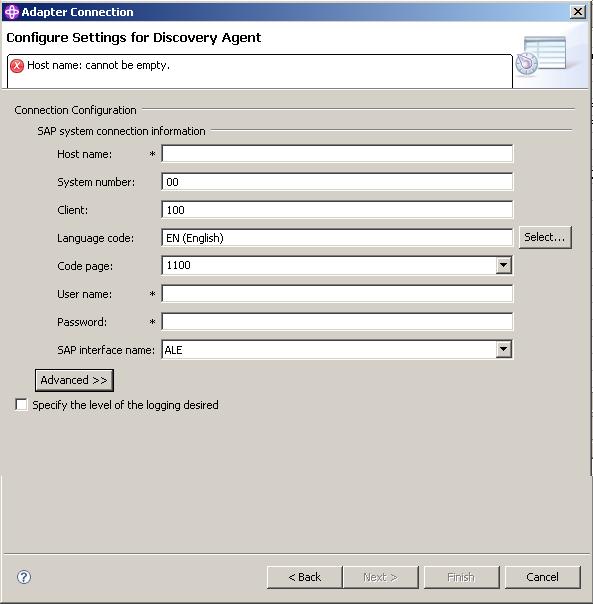Open the SAP interface name dropdown arrow
The image size is (593, 604).
pyautogui.click(x=504, y=349)
